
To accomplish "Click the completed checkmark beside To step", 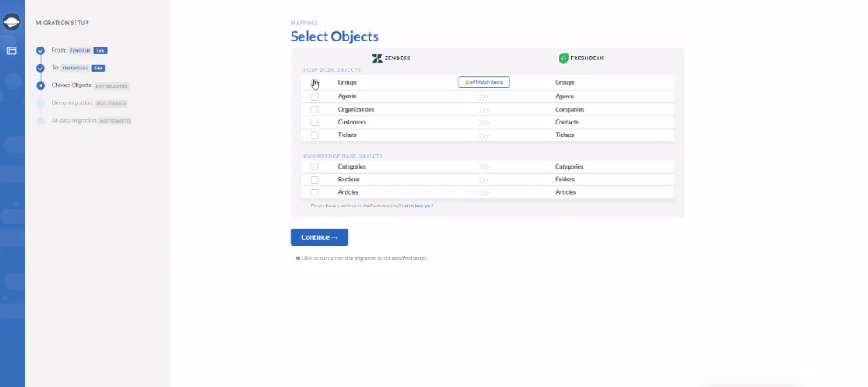I will [x=41, y=69].
